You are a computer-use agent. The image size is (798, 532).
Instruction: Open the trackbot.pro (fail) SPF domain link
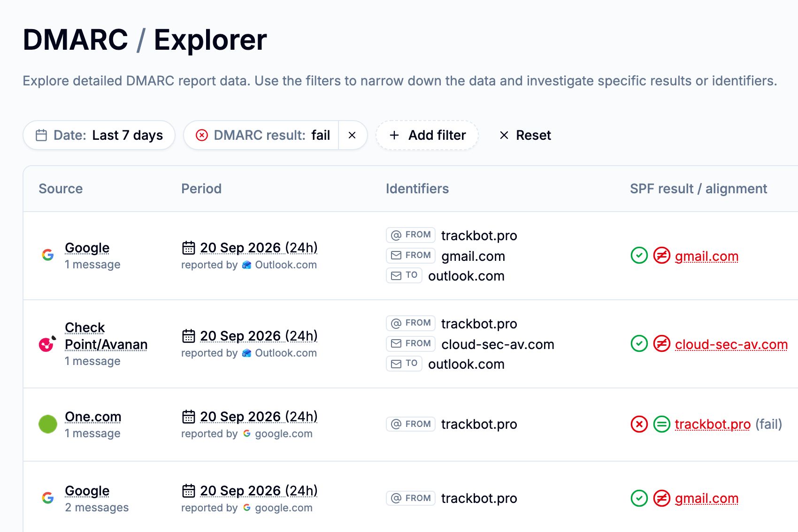coord(713,424)
